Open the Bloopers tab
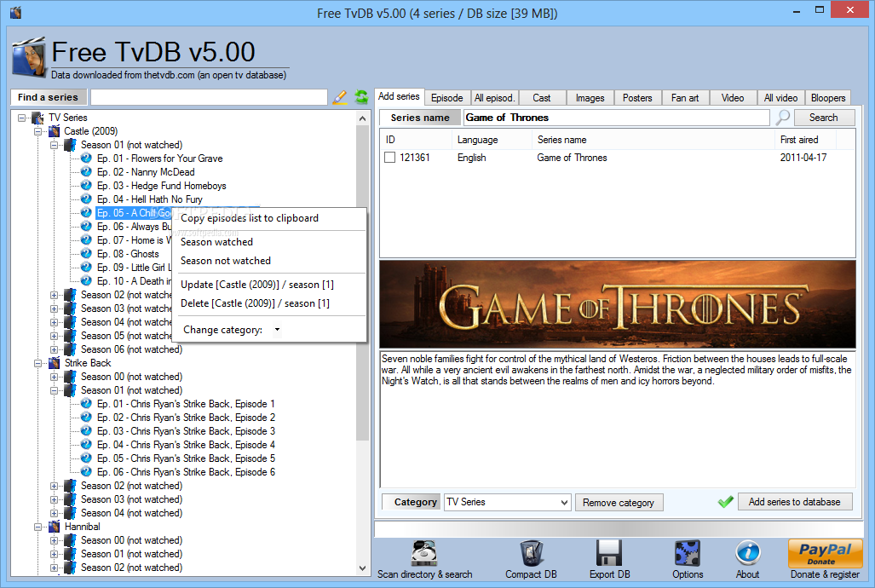 click(828, 98)
